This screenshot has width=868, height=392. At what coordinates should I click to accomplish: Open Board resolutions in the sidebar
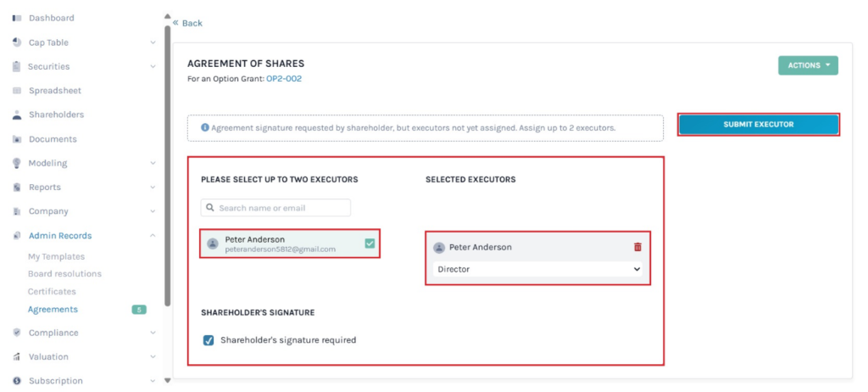pyautogui.click(x=64, y=273)
